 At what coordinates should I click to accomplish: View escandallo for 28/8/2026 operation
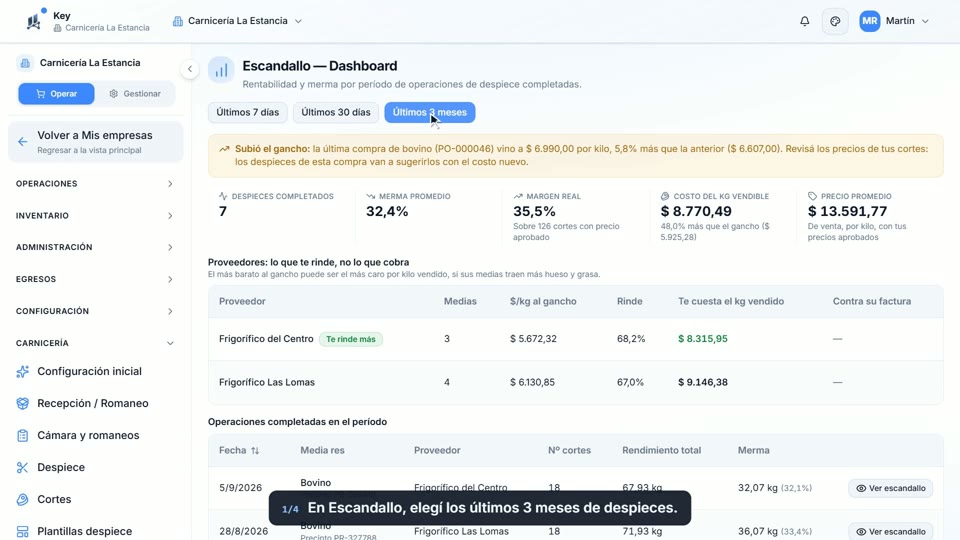pos(890,531)
